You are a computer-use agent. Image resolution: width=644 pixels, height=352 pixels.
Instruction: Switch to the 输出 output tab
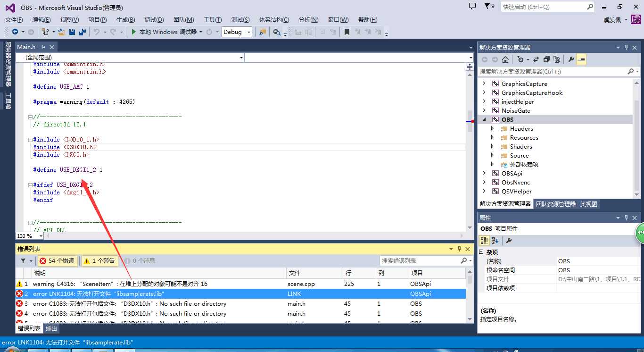[x=51, y=328]
